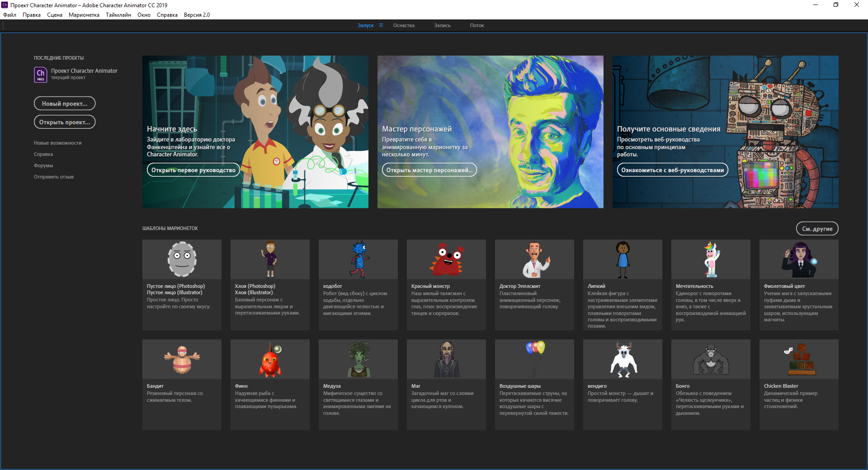Open recent Проект Character Animator
Image resolution: width=868 pixels, height=470 pixels.
coord(84,71)
